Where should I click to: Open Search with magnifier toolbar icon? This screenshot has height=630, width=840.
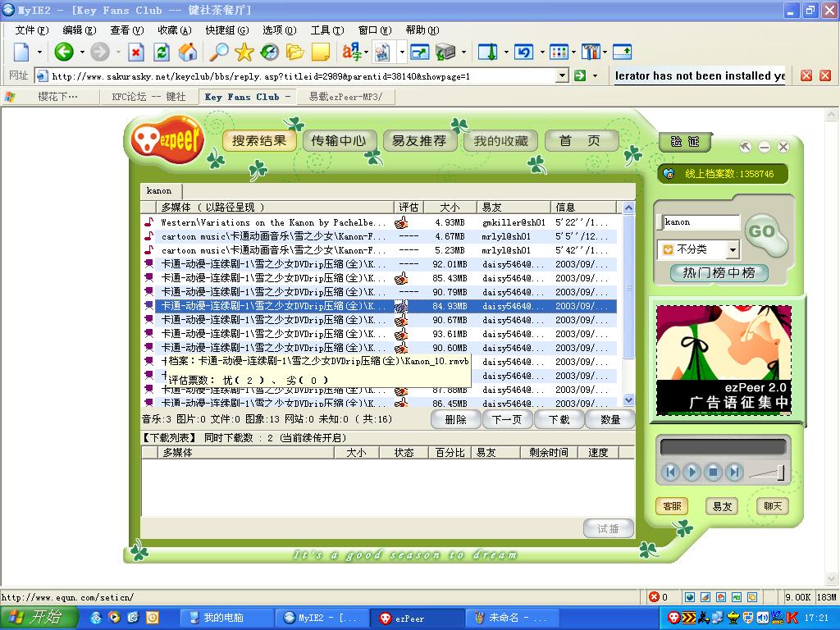point(218,52)
